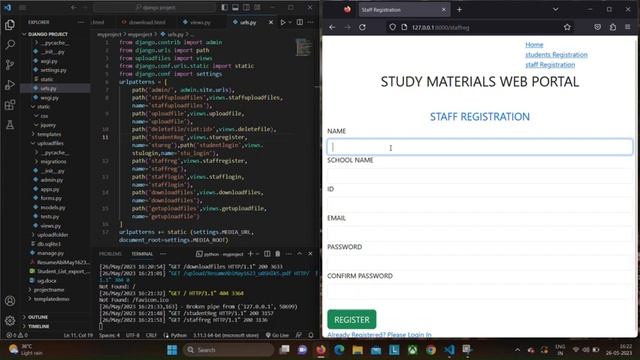Open the Firefox hamburger application menu
The image size is (640, 360).
[628, 27]
